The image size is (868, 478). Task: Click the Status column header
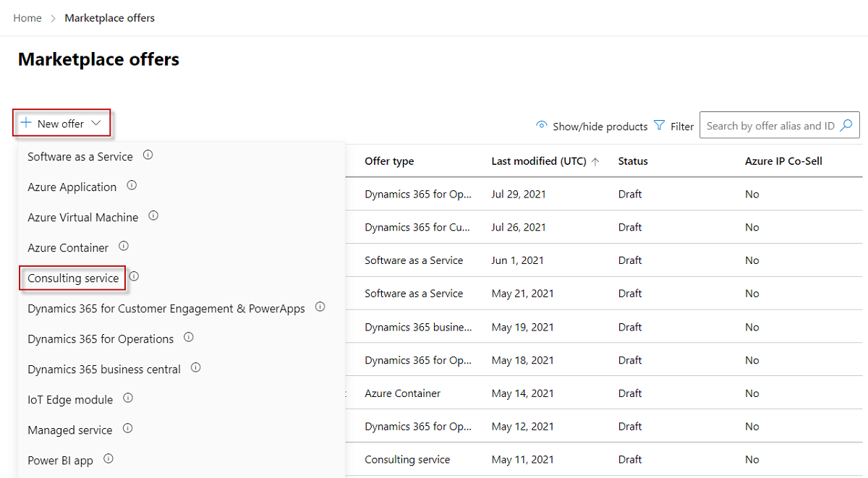tap(633, 161)
